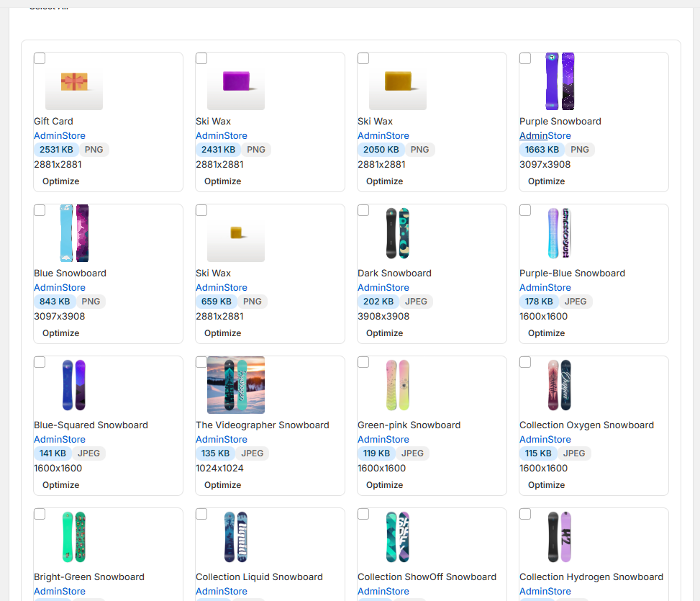Open the Gift Card thumbnail image
700x601 pixels.
(x=74, y=81)
